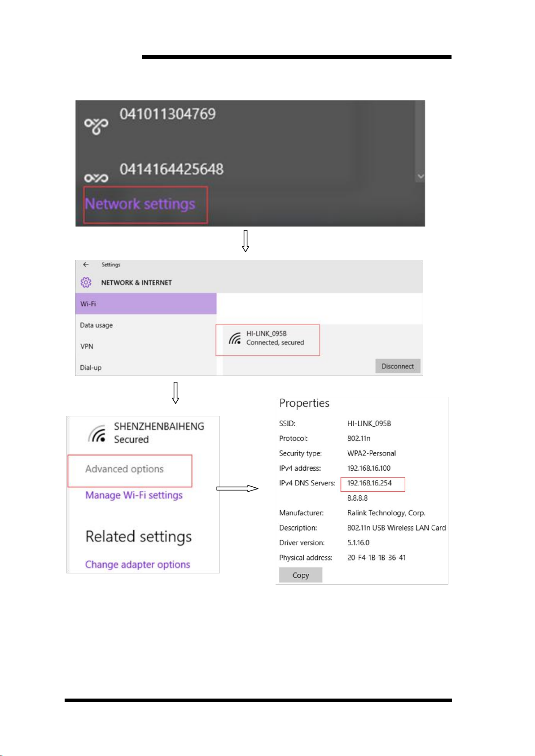Click the icon beside 041011304769
Viewport: 535px width, 756px height.
(x=96, y=126)
